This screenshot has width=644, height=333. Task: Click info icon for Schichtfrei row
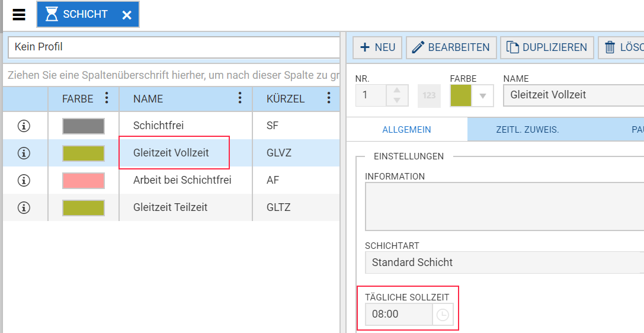pyautogui.click(x=24, y=126)
